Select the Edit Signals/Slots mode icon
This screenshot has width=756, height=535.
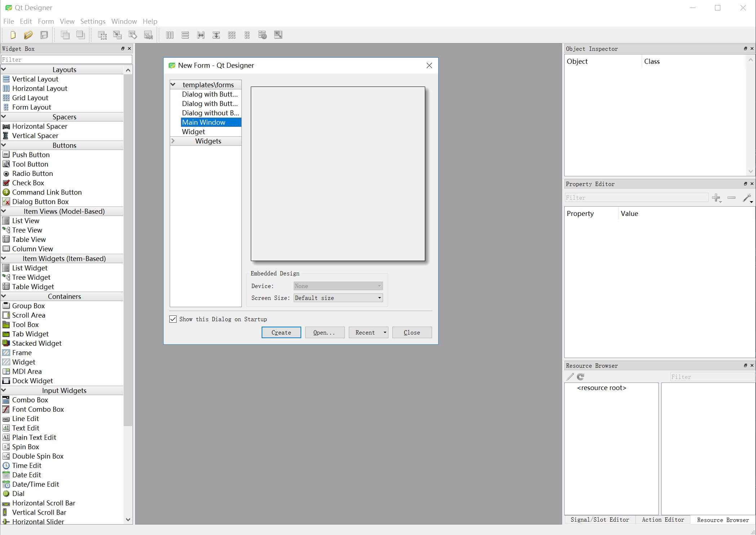pyautogui.click(x=117, y=35)
